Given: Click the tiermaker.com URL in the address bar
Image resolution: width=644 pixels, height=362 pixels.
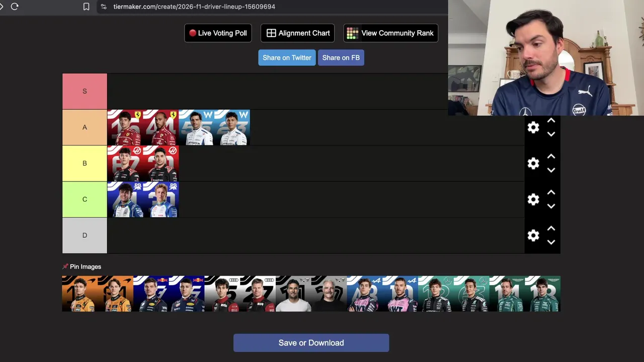Looking at the screenshot, I should coord(194,7).
